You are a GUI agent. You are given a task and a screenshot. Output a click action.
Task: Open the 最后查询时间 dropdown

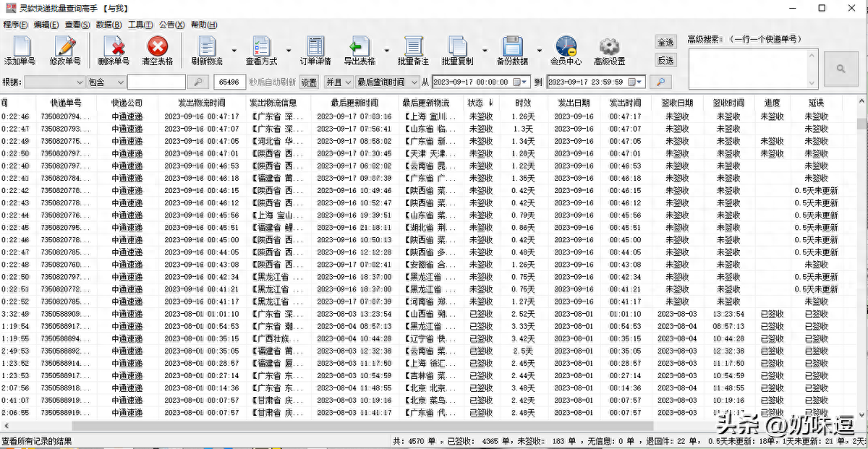click(414, 82)
